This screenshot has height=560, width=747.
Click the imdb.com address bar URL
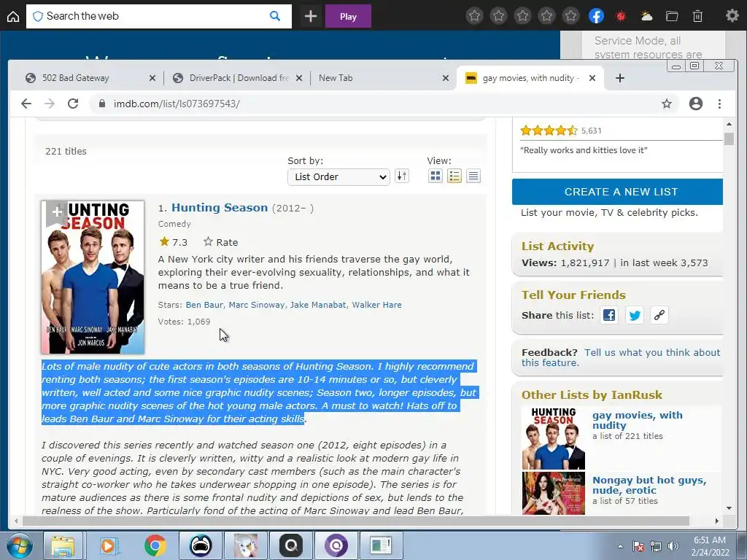pos(177,104)
